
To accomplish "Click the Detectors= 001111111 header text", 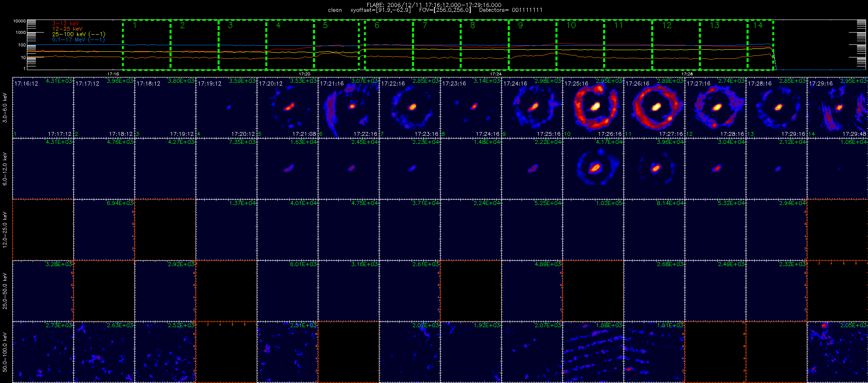I will tap(511, 10).
